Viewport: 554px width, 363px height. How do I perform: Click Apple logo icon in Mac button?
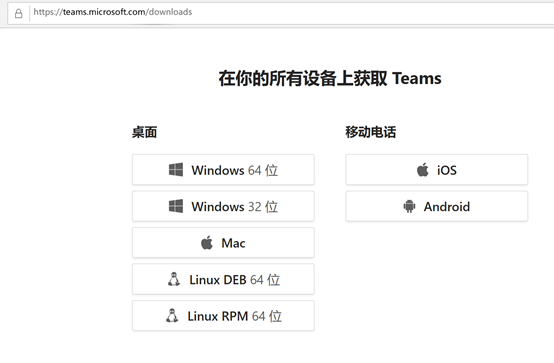207,242
